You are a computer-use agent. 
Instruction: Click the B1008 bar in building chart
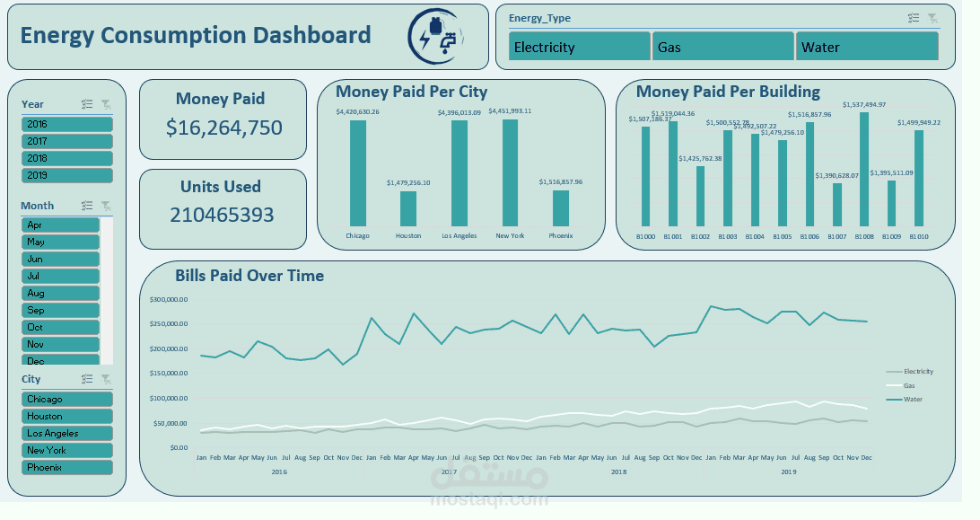(x=864, y=170)
